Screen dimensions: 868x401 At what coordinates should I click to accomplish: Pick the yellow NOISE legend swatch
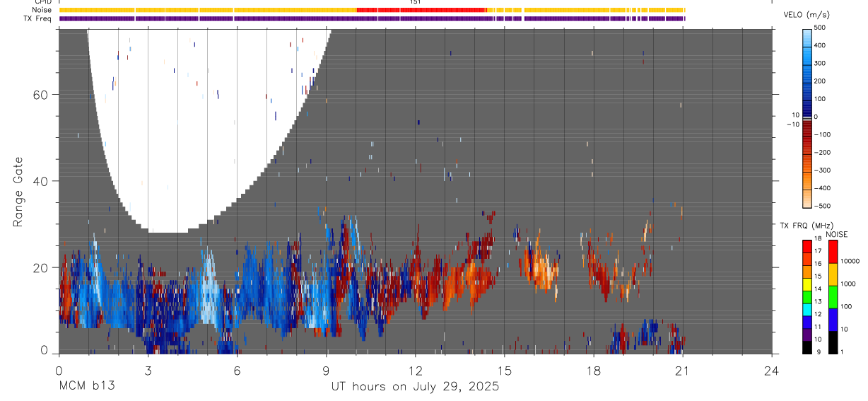(x=833, y=274)
